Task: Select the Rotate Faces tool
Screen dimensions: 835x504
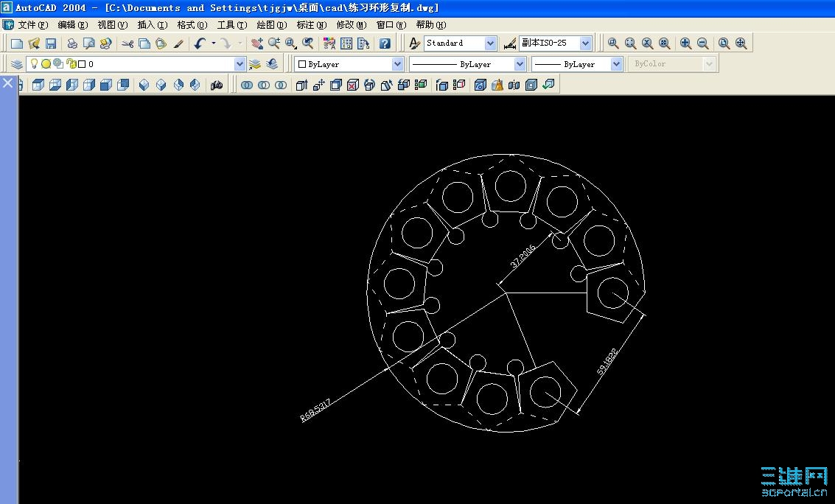Action: pos(370,85)
